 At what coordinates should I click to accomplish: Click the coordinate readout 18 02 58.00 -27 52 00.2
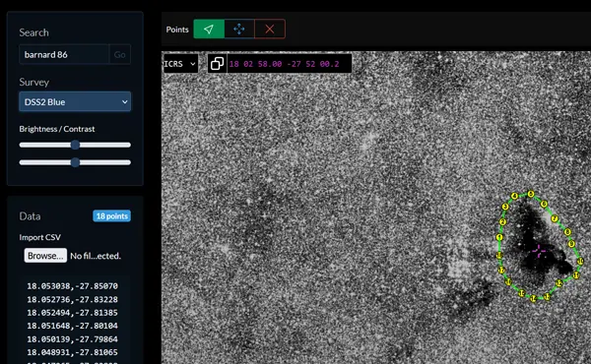tap(285, 64)
